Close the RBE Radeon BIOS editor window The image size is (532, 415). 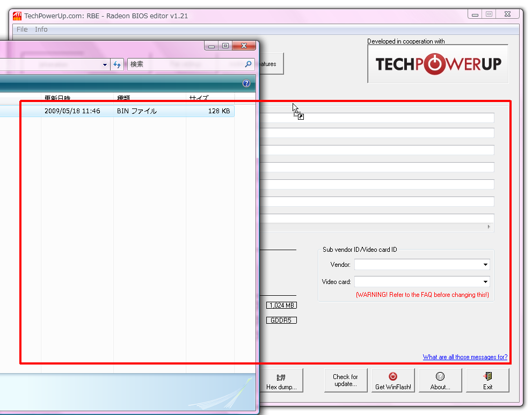coord(507,14)
